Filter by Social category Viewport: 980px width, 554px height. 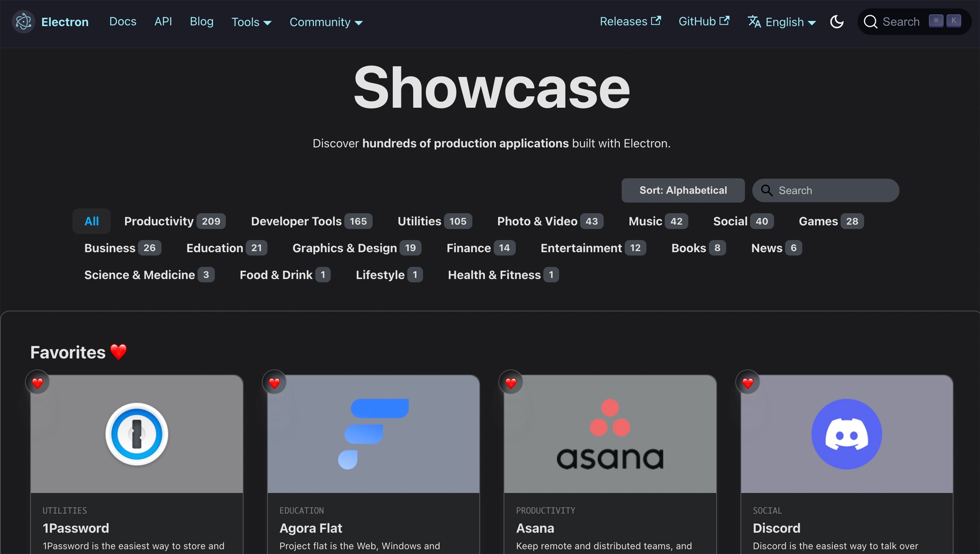click(x=743, y=221)
